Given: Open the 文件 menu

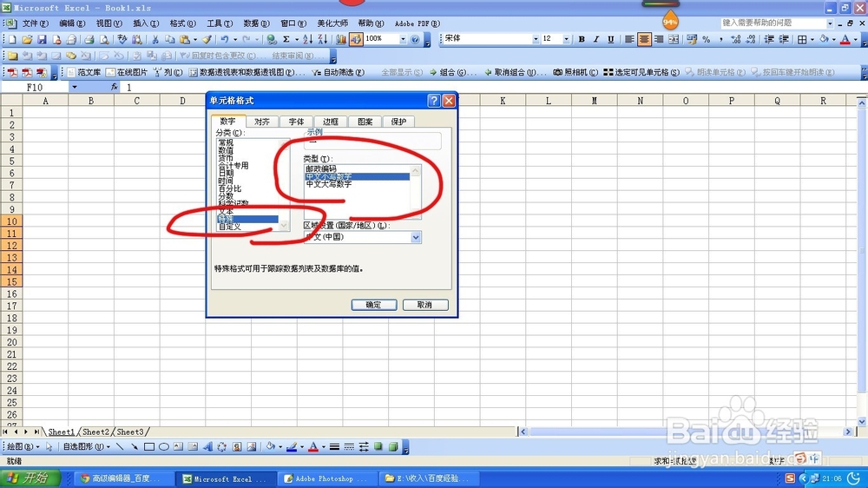Looking at the screenshot, I should (35, 23).
